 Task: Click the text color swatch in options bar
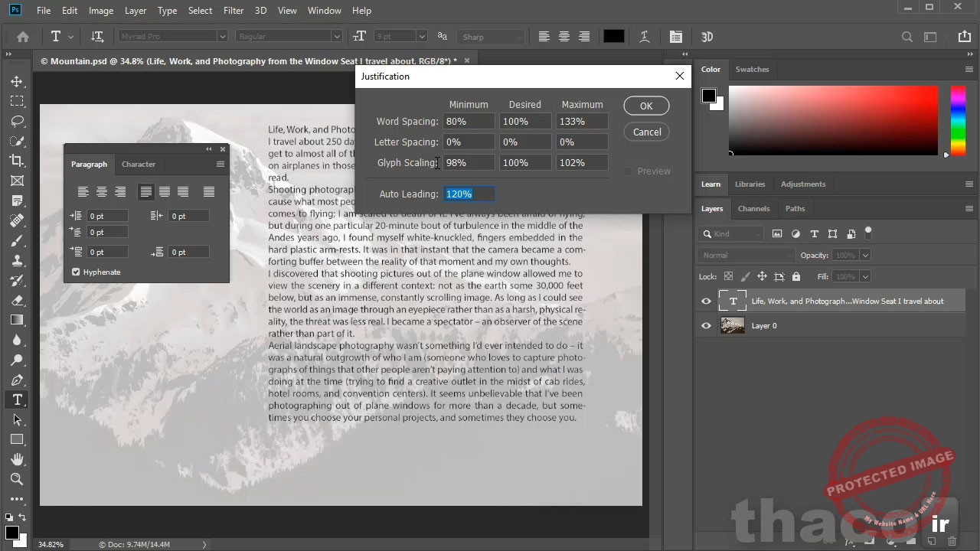tap(613, 36)
